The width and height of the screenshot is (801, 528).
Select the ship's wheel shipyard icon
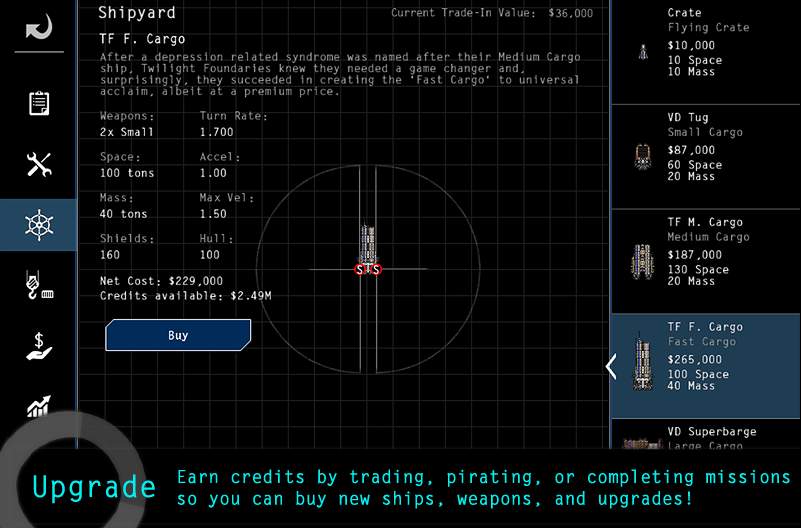tap(39, 225)
